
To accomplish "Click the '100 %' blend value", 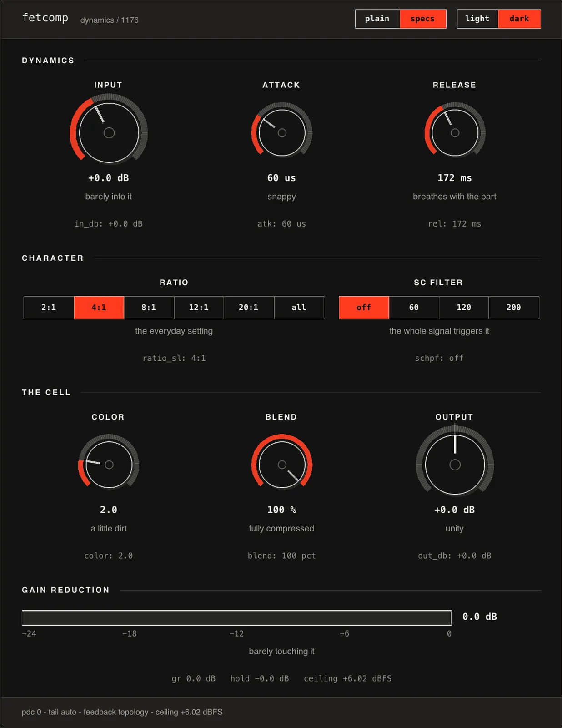I will point(282,510).
